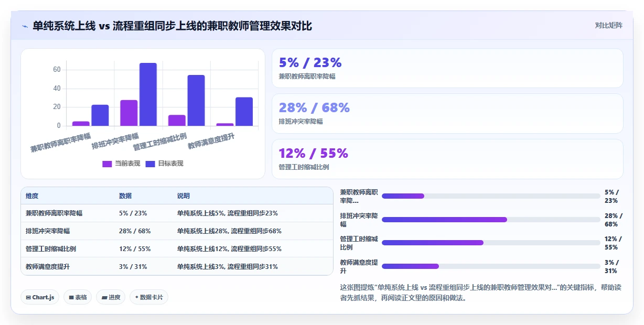Toggle the 目标表现 legend swatch
Image resolution: width=644 pixels, height=325 pixels.
150,164
